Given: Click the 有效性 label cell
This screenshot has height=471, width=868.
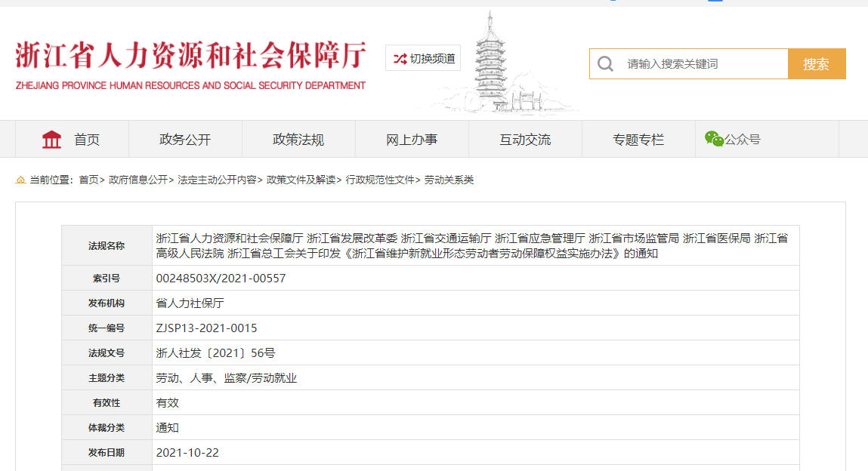Looking at the screenshot, I should tap(107, 402).
